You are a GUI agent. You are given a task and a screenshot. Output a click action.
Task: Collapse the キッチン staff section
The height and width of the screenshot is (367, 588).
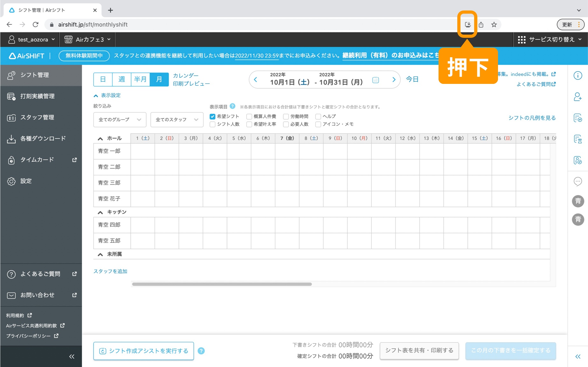pos(100,212)
